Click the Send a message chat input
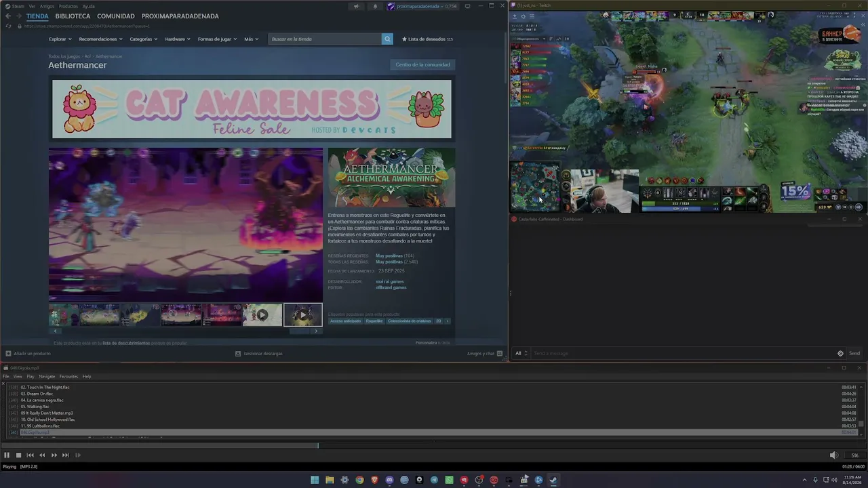Screen dimensions: 868x488 point(683,354)
